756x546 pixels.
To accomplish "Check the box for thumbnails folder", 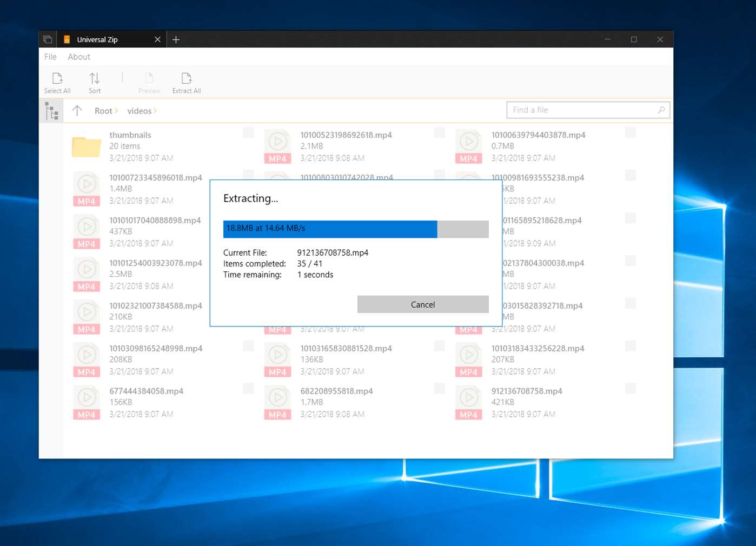I will [249, 132].
